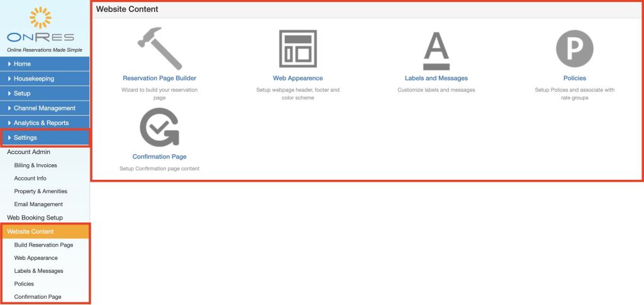Click the checkmark Confirmation Page icon
Viewport: 644px width, 305px height.
(x=159, y=127)
